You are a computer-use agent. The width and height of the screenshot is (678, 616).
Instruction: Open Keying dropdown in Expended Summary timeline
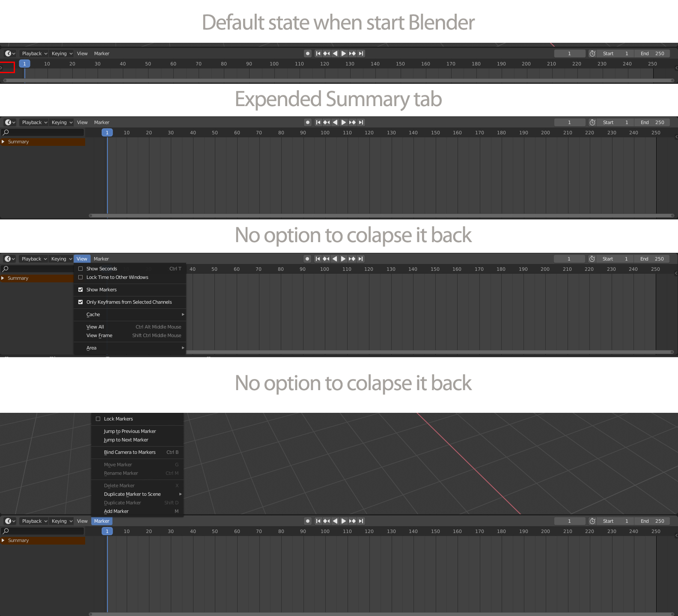click(62, 122)
